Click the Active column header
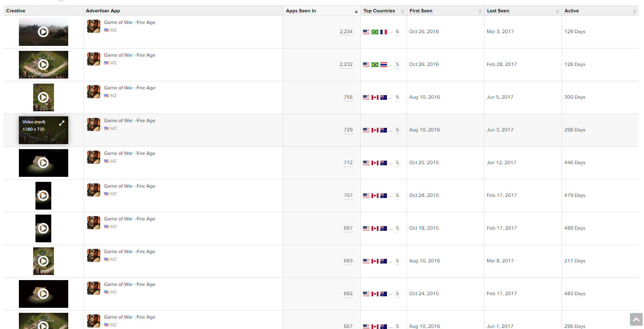The width and height of the screenshot is (644, 329). (572, 11)
